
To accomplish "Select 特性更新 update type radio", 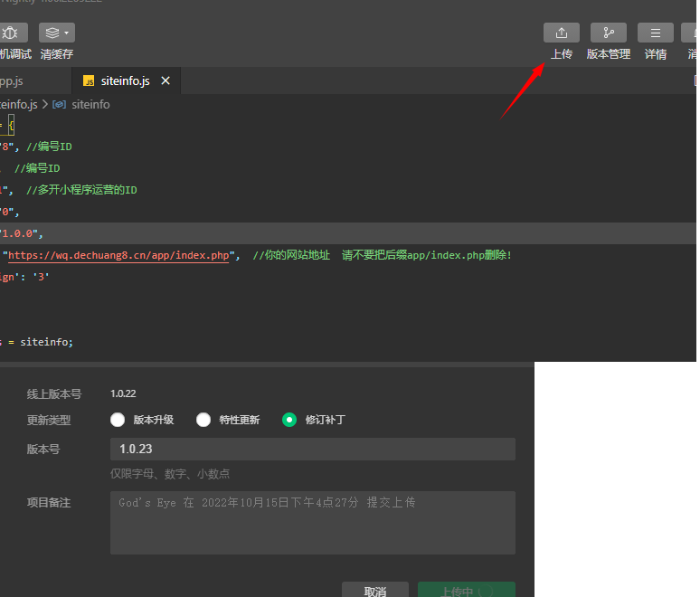I will coord(203,420).
